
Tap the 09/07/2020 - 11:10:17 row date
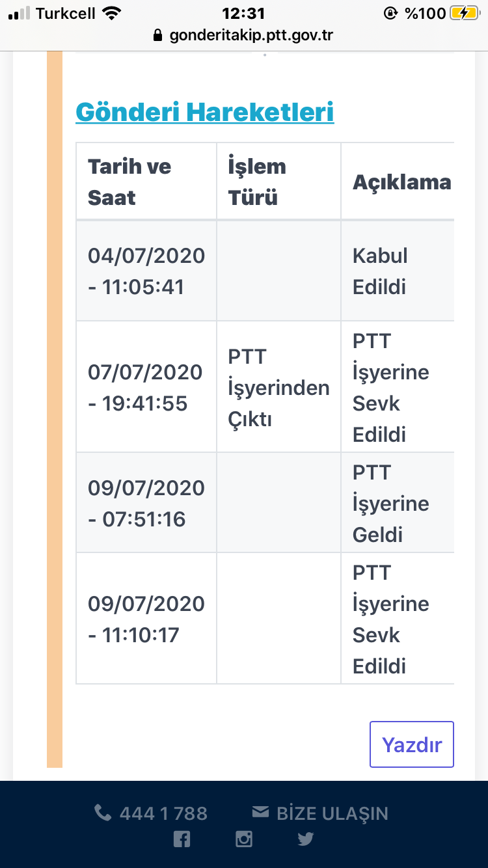tap(146, 619)
